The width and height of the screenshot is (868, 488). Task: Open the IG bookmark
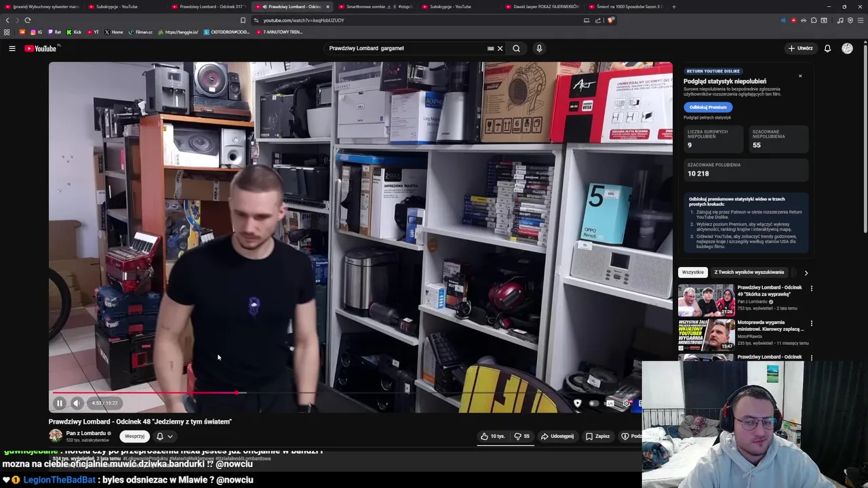[37, 32]
